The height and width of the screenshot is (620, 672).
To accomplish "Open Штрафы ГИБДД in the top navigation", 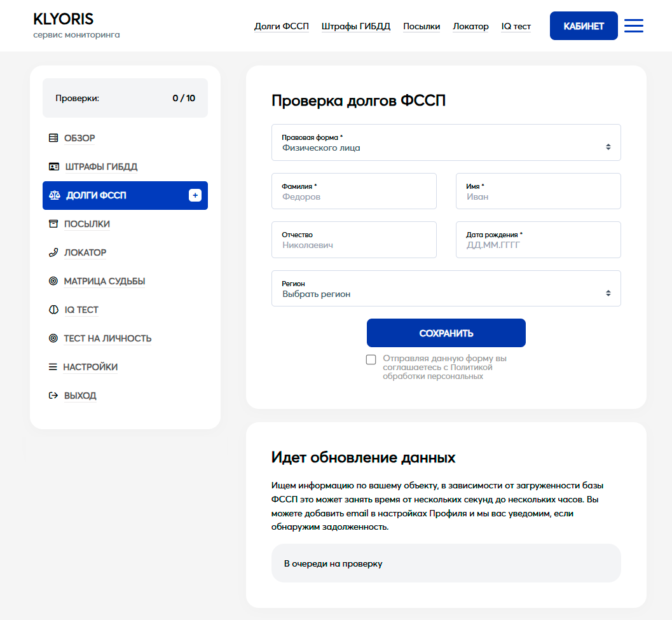I will (355, 26).
